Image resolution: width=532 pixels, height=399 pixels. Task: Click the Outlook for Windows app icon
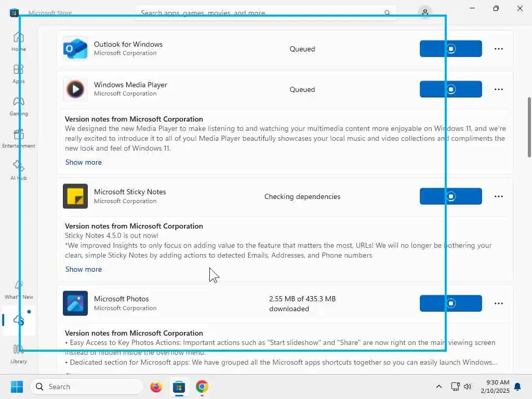(75, 48)
